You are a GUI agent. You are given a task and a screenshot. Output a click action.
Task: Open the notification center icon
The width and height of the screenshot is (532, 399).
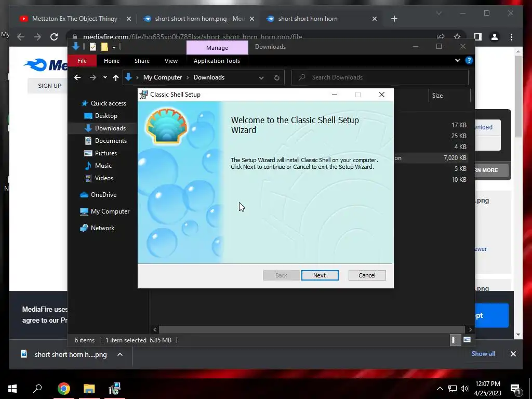[515, 389]
